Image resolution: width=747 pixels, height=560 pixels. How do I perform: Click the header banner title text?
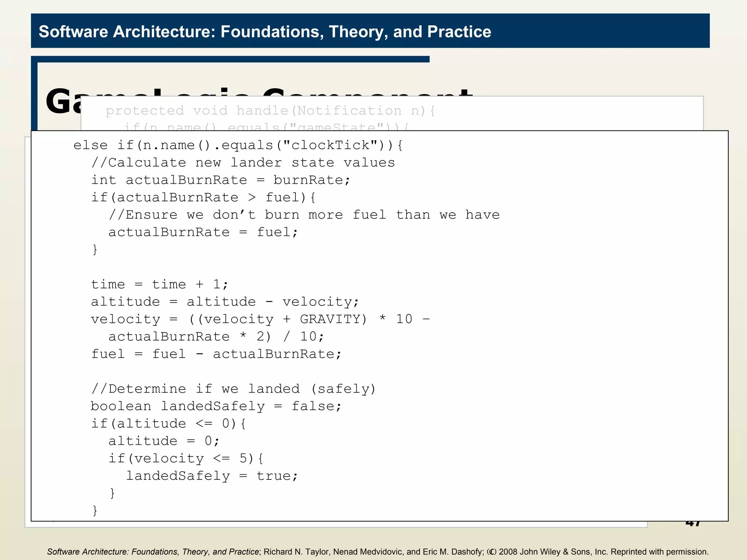coord(265,32)
